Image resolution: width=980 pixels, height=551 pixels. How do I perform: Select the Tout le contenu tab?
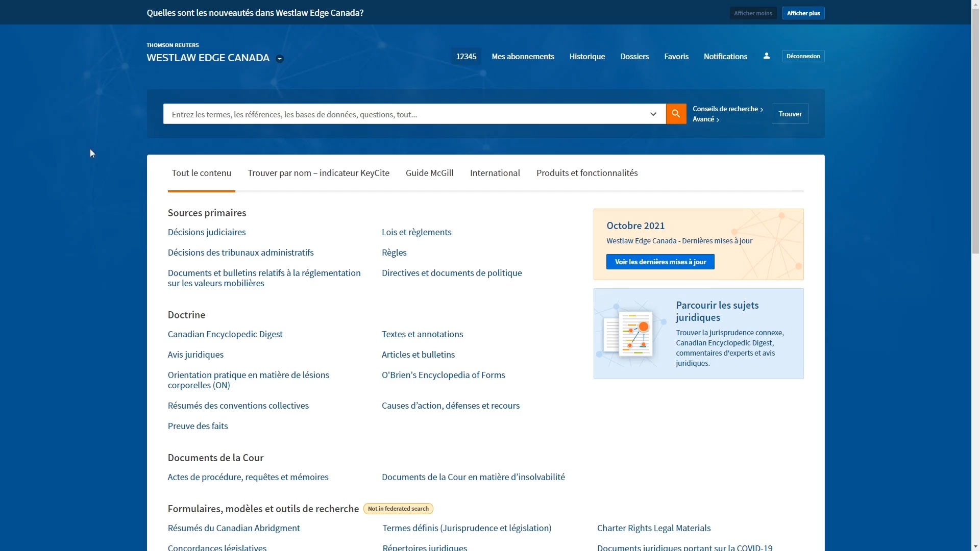click(201, 173)
